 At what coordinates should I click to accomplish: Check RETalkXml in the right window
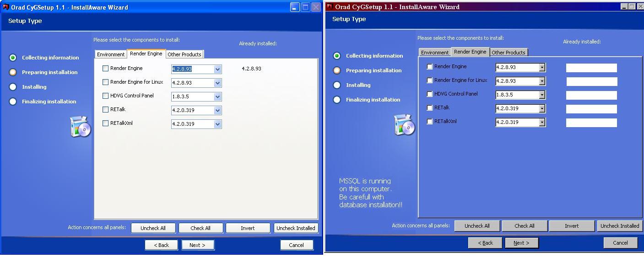[429, 122]
